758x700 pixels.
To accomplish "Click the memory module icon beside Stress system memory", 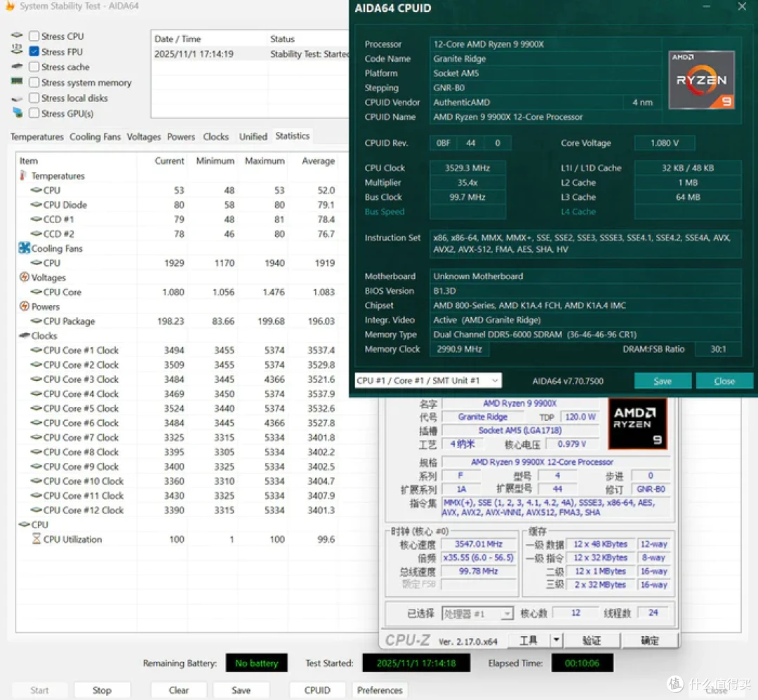I will coord(17,81).
